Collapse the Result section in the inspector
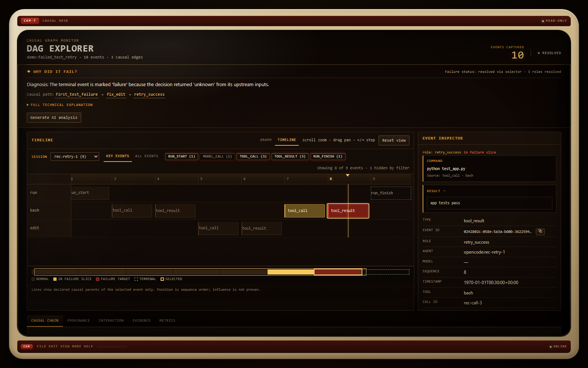Image resolution: width=588 pixels, height=368 pixels. point(436,191)
